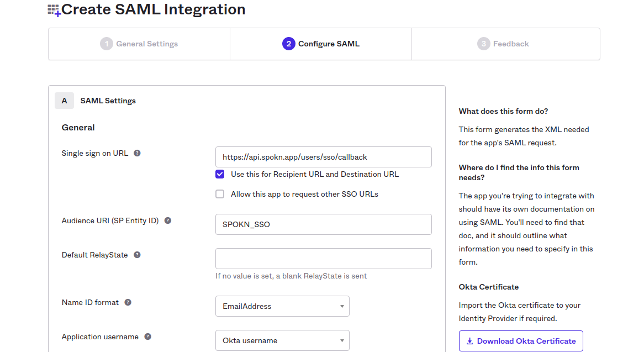Click 'If no value is set' hint text
The height and width of the screenshot is (352, 644).
(x=291, y=276)
